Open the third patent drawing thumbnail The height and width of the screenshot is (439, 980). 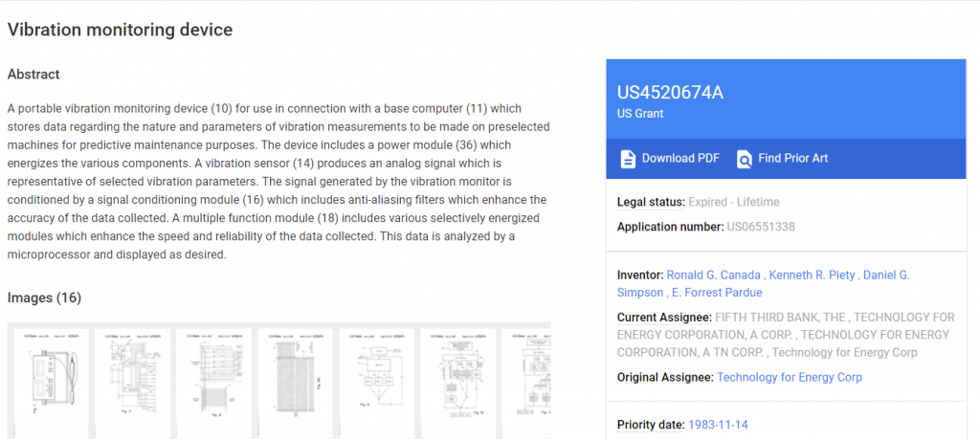click(213, 383)
